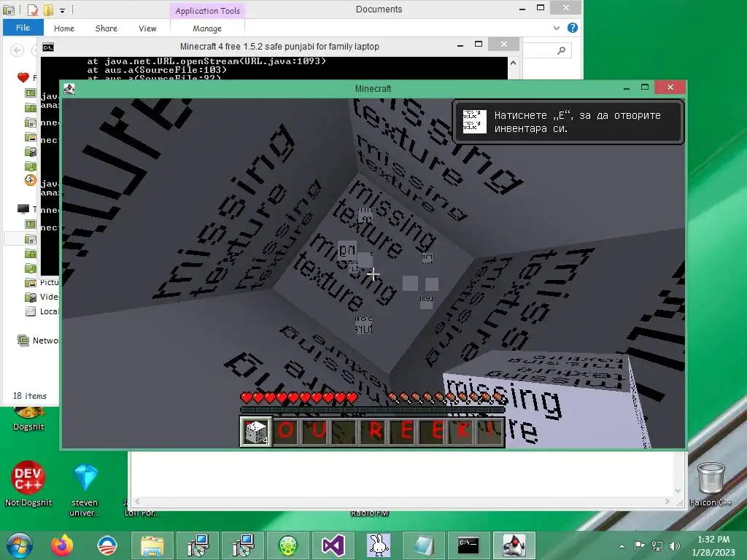Open the Dogshit desktop shortcut
Viewport: 747px width, 560px height.
tap(28, 419)
